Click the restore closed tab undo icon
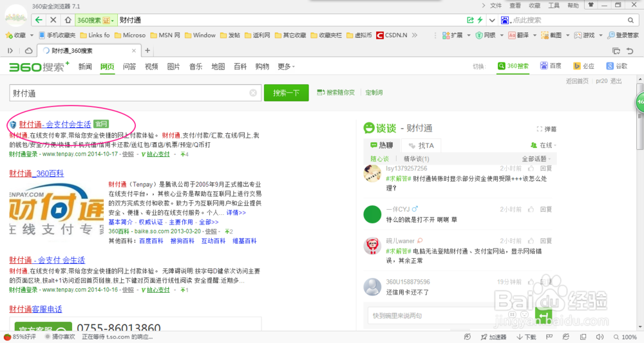Viewport: 644px width, 343px height. coord(630,51)
